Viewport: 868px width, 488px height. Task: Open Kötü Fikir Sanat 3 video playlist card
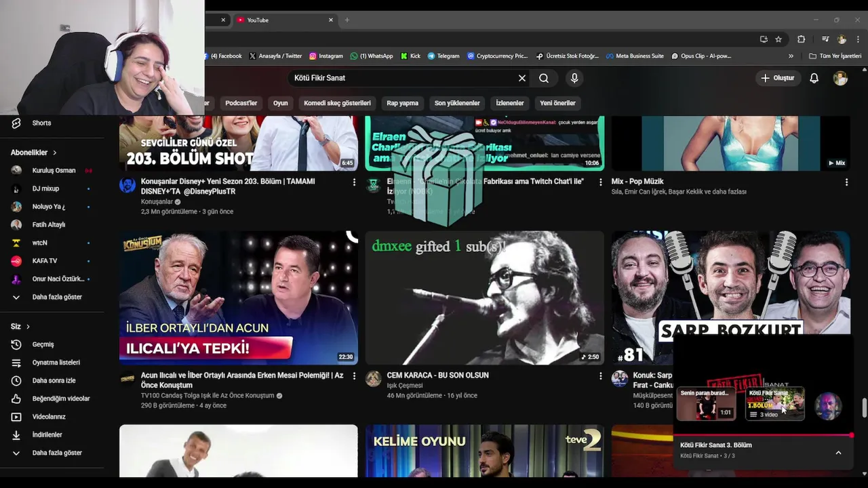click(x=775, y=404)
